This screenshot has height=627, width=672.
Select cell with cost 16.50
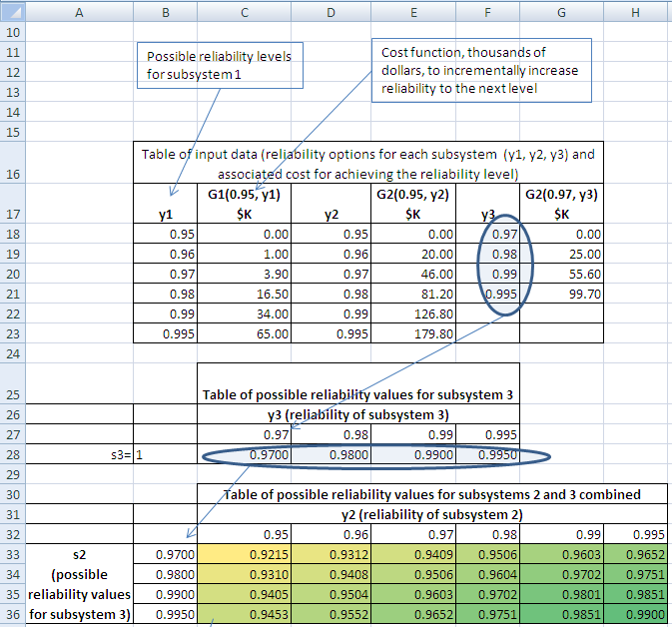tap(245, 294)
